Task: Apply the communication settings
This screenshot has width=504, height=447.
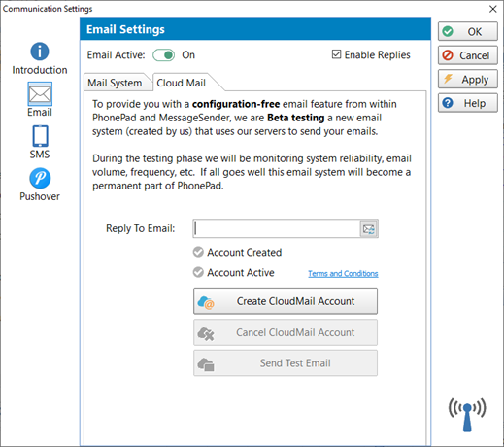Action: [x=468, y=79]
